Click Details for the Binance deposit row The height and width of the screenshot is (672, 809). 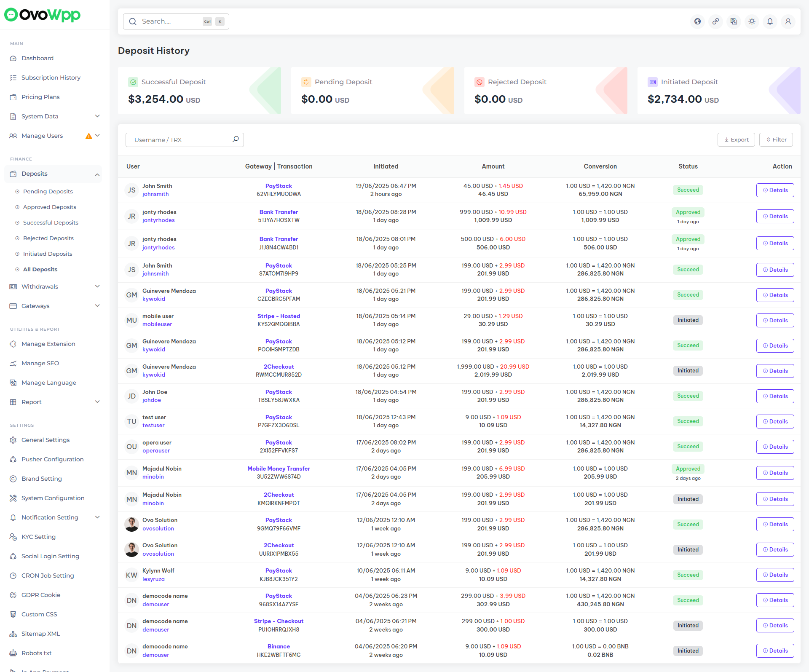coord(775,651)
